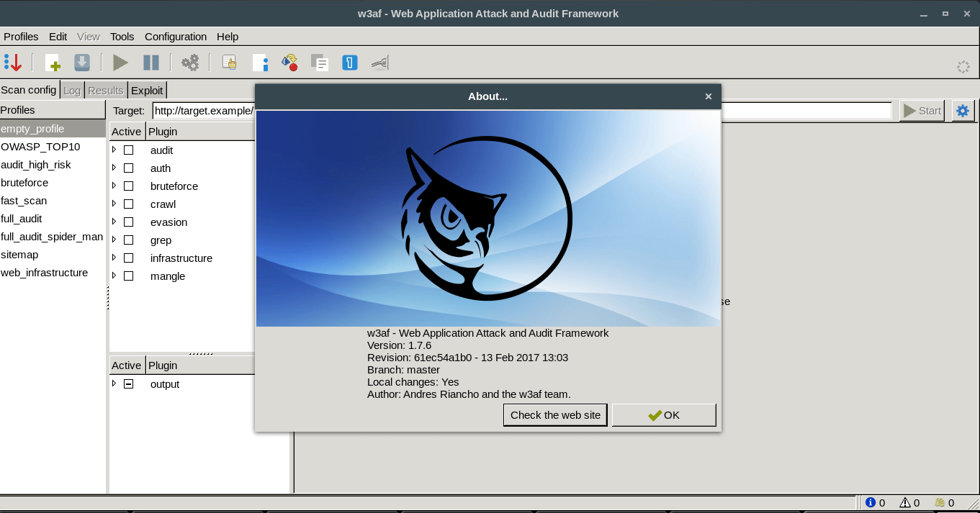Image resolution: width=980 pixels, height=513 pixels.
Task: Enable the crawl plugin checkbox
Action: coord(129,204)
